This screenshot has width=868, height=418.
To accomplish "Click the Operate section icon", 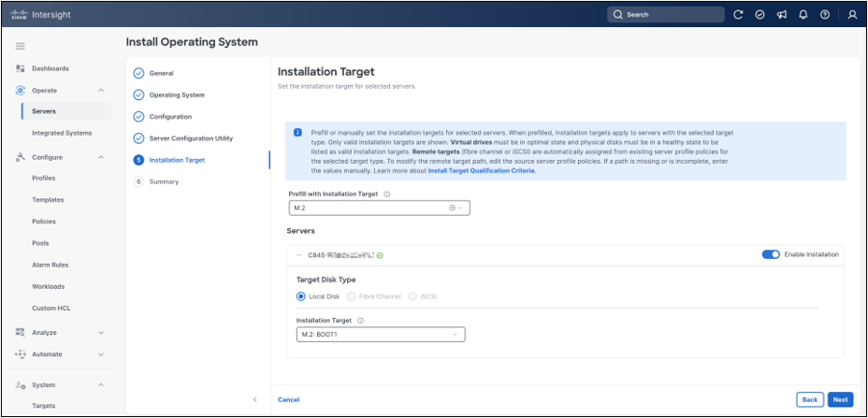I will point(21,91).
